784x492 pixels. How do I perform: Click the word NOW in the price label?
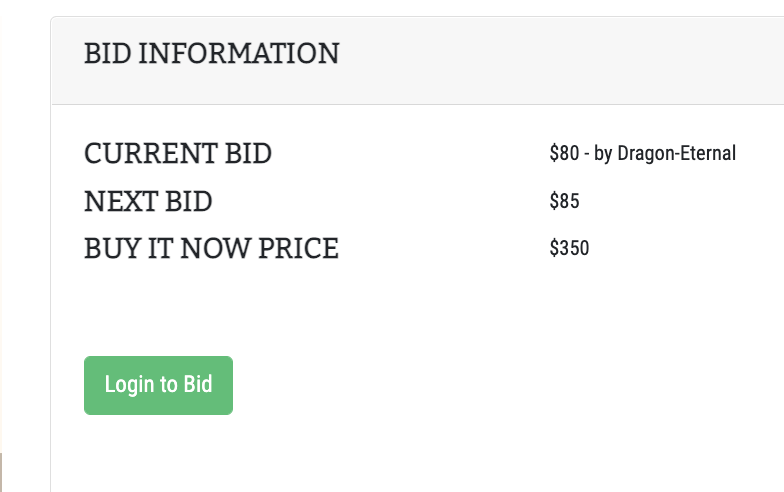pos(216,248)
